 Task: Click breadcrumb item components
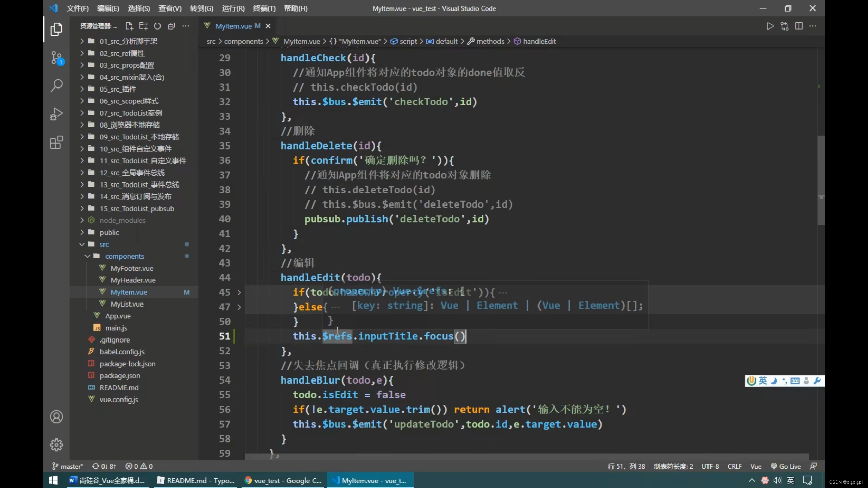243,41
